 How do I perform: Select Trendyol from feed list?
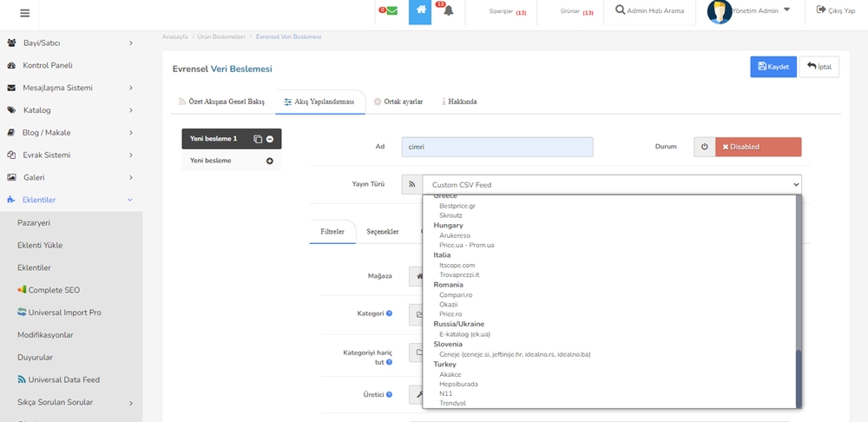(453, 403)
